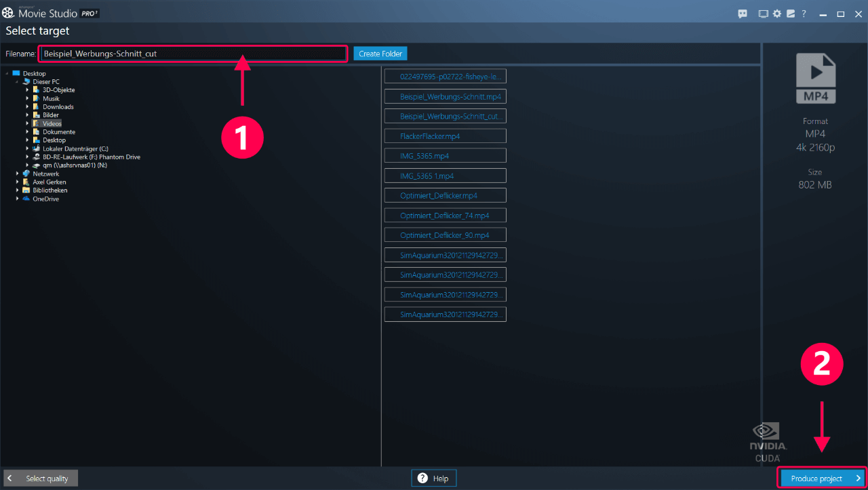This screenshot has height=490, width=868.
Task: Click the 802 MB size value
Action: [815, 185]
